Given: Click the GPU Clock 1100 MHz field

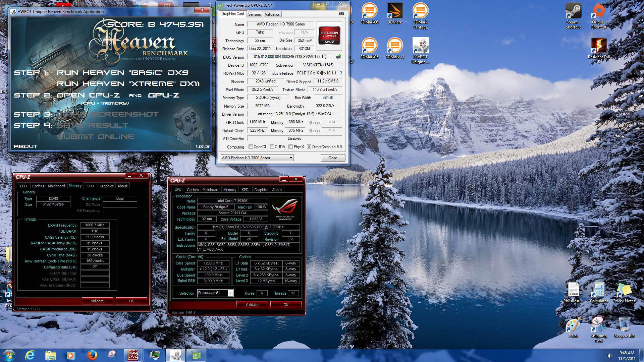Looking at the screenshot, I should click(257, 122).
